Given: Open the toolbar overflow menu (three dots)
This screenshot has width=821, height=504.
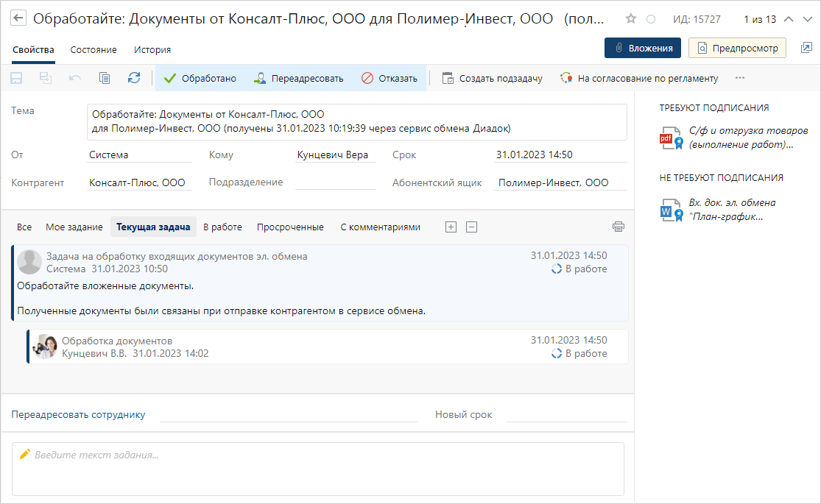Looking at the screenshot, I should click(740, 78).
